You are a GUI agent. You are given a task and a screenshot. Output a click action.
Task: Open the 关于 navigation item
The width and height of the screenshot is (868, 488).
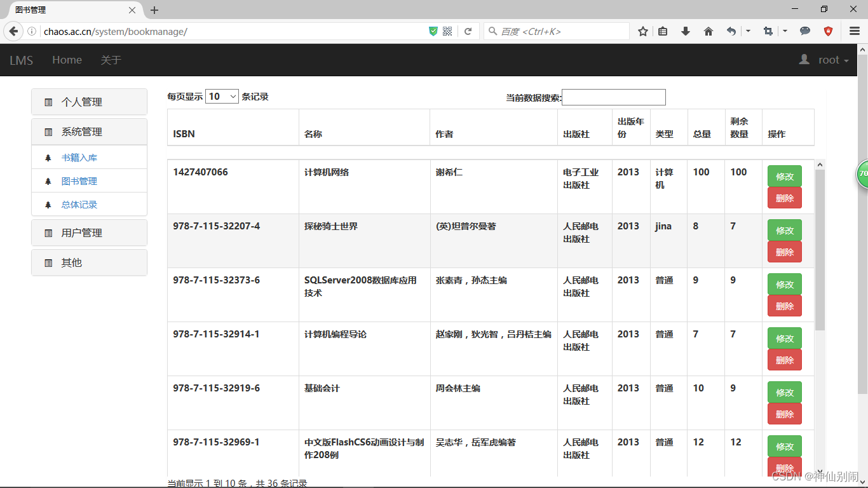coord(111,60)
